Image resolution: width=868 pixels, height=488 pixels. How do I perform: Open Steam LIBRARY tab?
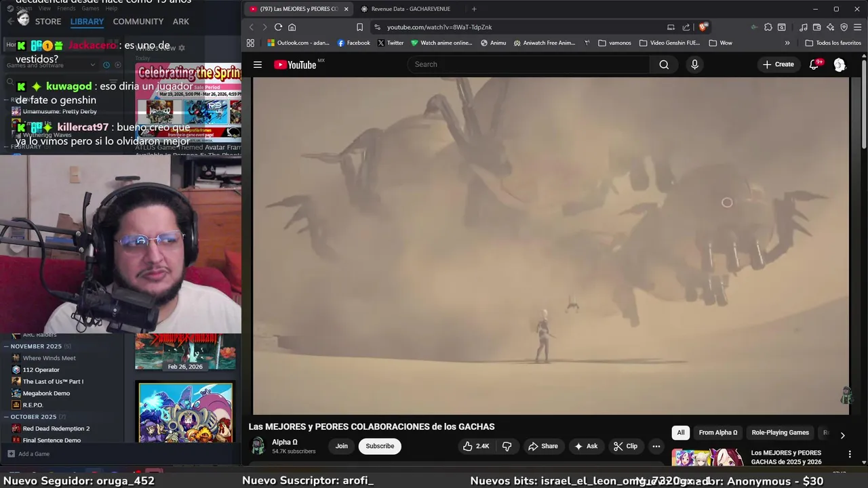tap(87, 22)
